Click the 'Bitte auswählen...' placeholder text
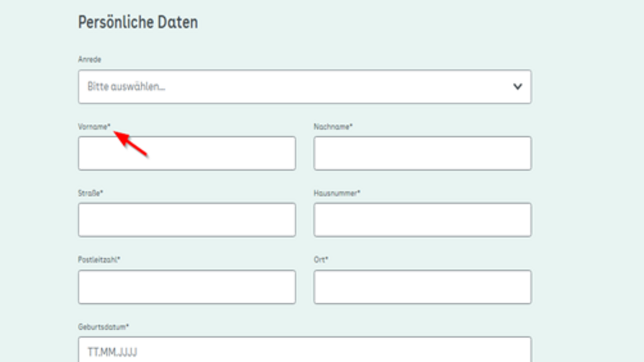644x362 pixels. [126, 86]
